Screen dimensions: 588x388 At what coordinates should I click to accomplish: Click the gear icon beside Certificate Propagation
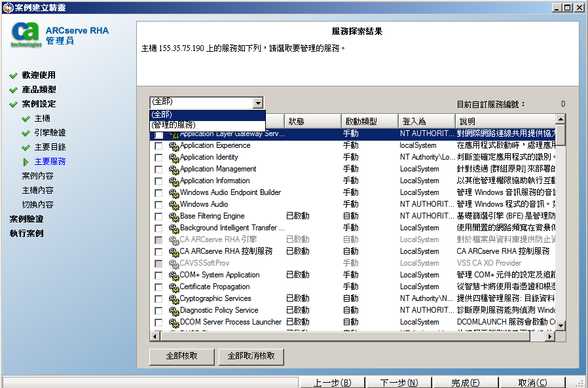(x=174, y=287)
